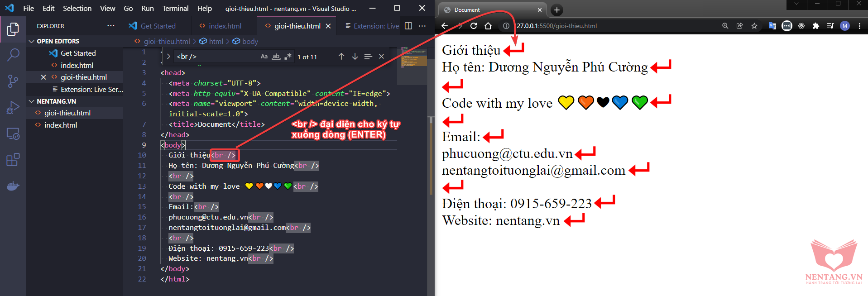Open the Docker view in activity bar

(13, 186)
